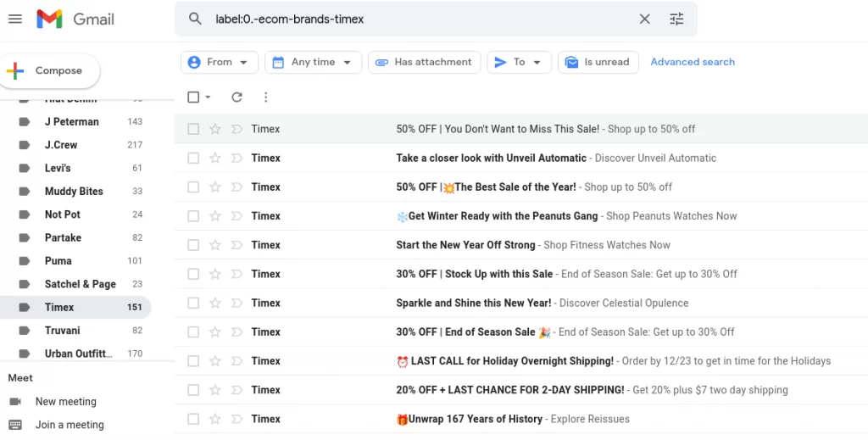Image resolution: width=868 pixels, height=440 pixels.
Task: Open the More options three-dot menu
Action: 265,97
